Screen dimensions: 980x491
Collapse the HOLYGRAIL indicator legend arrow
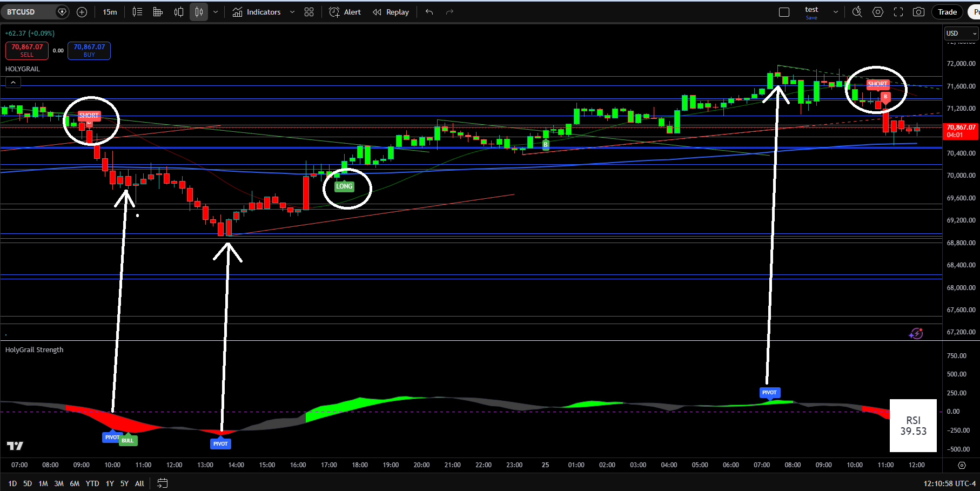13,82
